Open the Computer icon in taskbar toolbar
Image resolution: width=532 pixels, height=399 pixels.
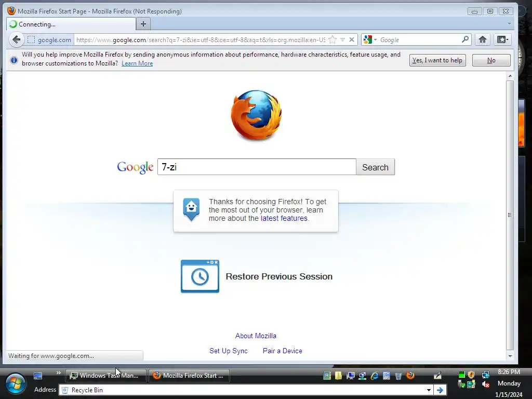point(351,375)
